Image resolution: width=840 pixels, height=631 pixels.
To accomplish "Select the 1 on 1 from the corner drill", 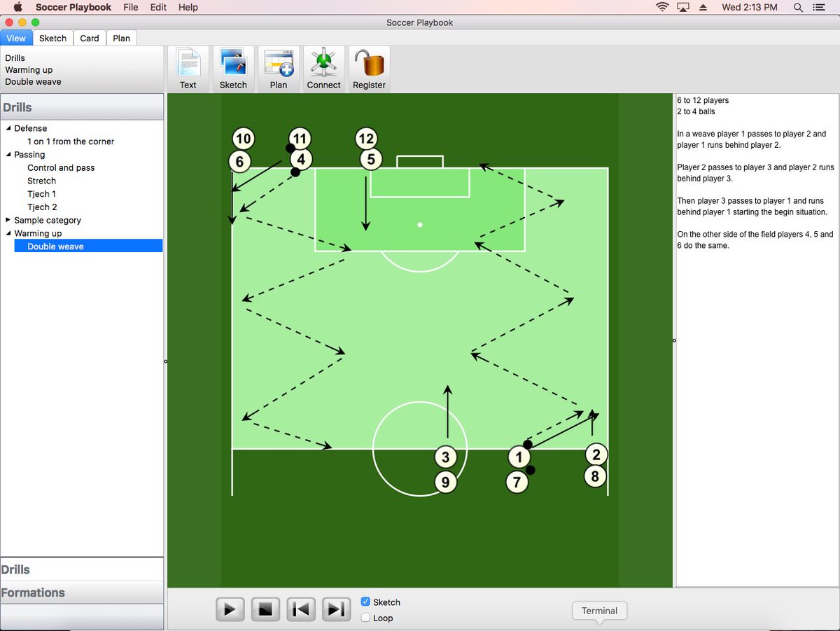I will (71, 141).
